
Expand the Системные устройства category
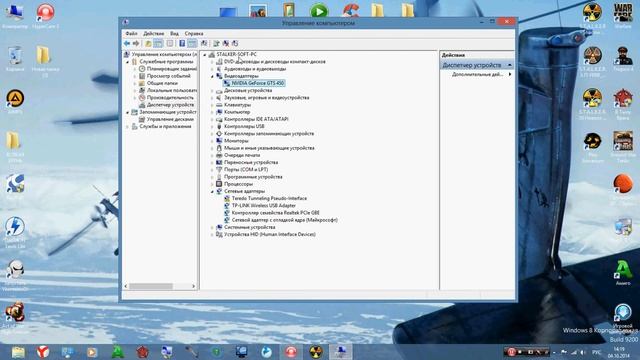pos(212,227)
